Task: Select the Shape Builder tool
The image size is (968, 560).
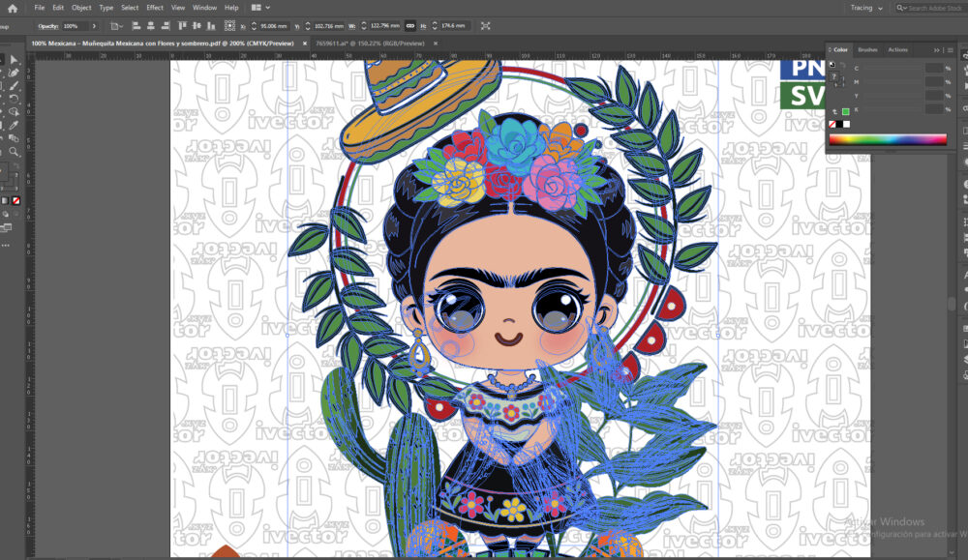Action: [x=14, y=112]
